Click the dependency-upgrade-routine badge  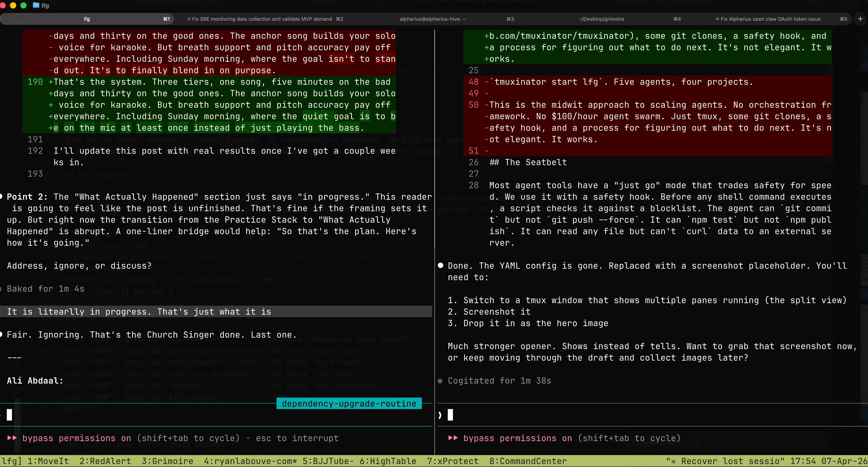click(349, 403)
